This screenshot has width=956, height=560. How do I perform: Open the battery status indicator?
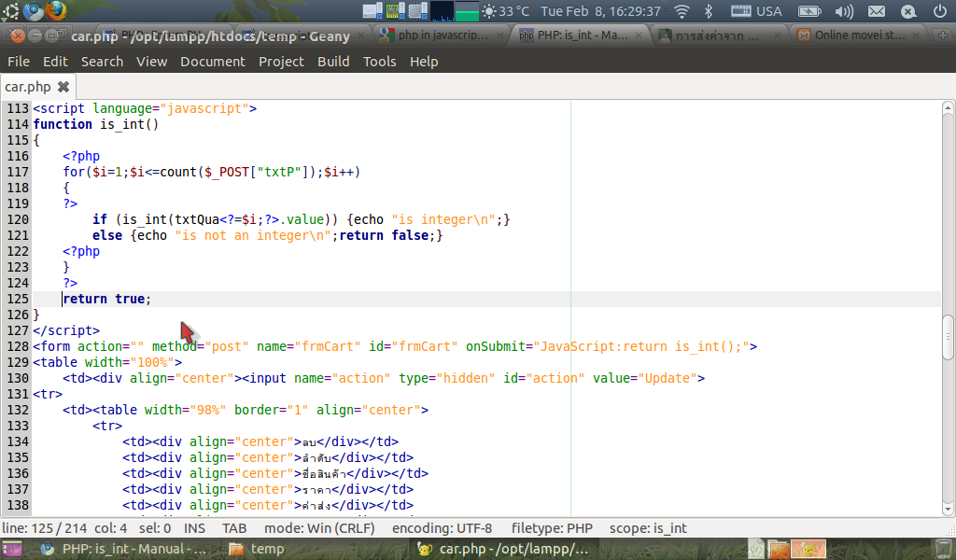coord(809,11)
